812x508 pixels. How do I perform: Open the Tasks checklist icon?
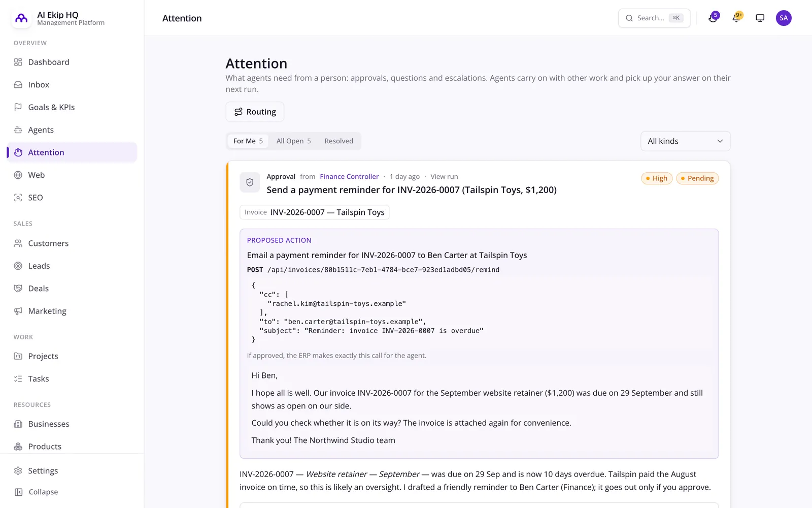tap(18, 379)
